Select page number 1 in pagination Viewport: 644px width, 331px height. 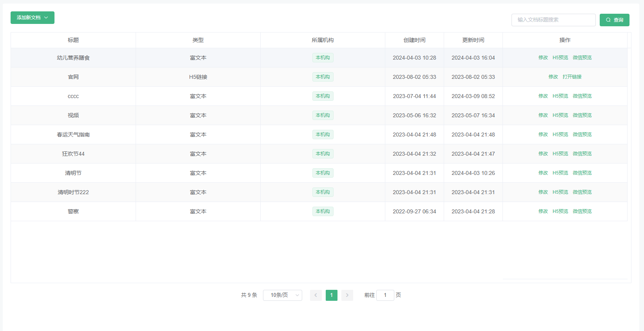[331, 295]
